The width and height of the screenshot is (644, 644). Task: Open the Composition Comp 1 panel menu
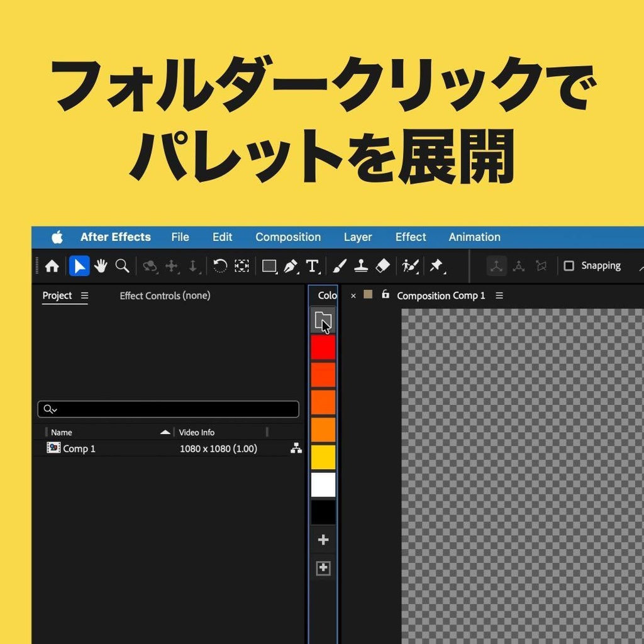(x=499, y=295)
